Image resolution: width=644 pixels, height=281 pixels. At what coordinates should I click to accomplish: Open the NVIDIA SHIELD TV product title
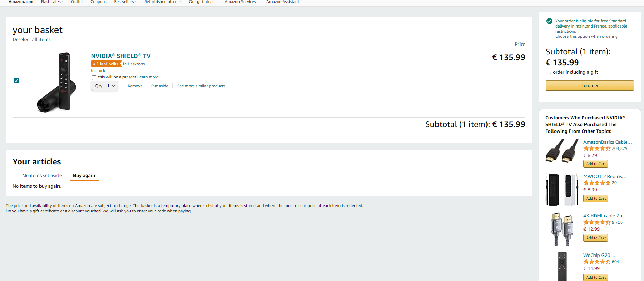[x=121, y=56]
